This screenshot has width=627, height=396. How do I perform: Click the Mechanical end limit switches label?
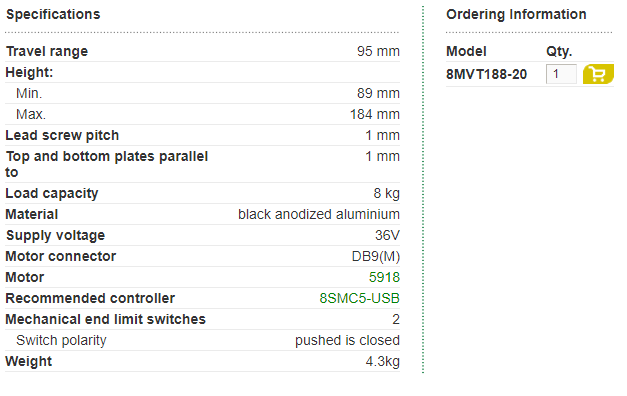click(x=105, y=319)
